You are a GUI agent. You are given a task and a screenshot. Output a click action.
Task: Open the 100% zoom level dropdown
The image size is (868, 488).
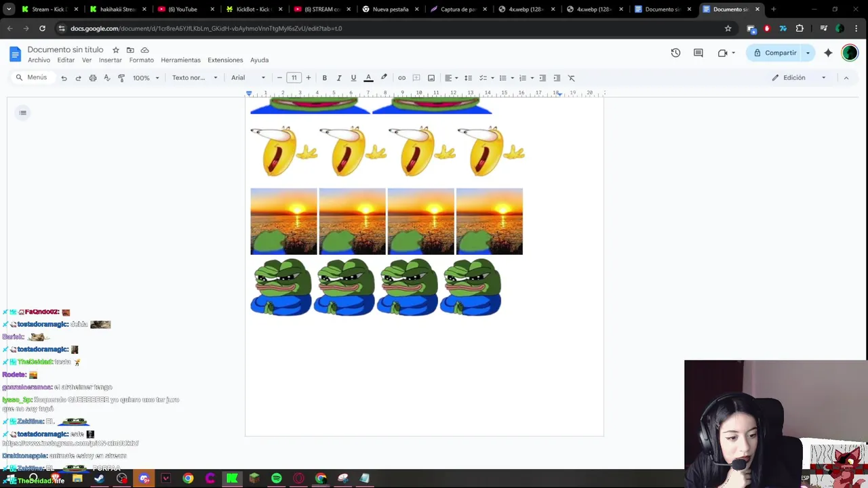point(146,78)
